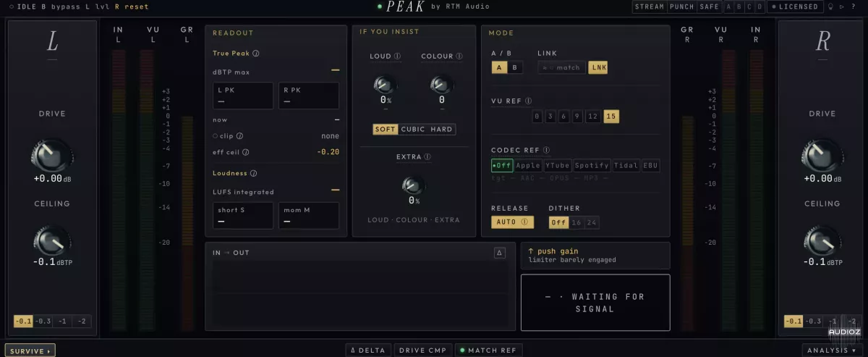Image resolution: width=868 pixels, height=357 pixels.
Task: Set VU REF to 12
Action: tap(593, 117)
